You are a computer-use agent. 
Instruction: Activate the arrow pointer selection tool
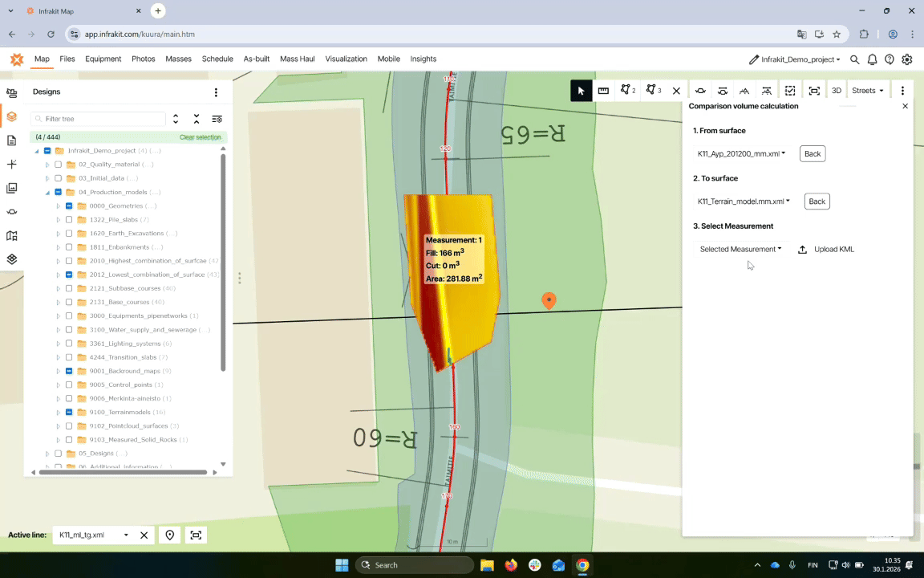[x=582, y=91]
